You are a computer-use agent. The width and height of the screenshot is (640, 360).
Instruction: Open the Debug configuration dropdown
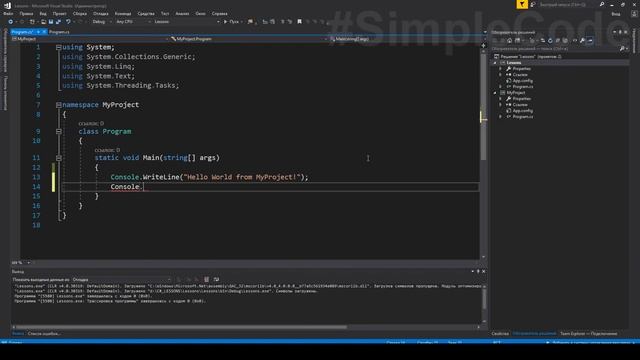(x=101, y=22)
